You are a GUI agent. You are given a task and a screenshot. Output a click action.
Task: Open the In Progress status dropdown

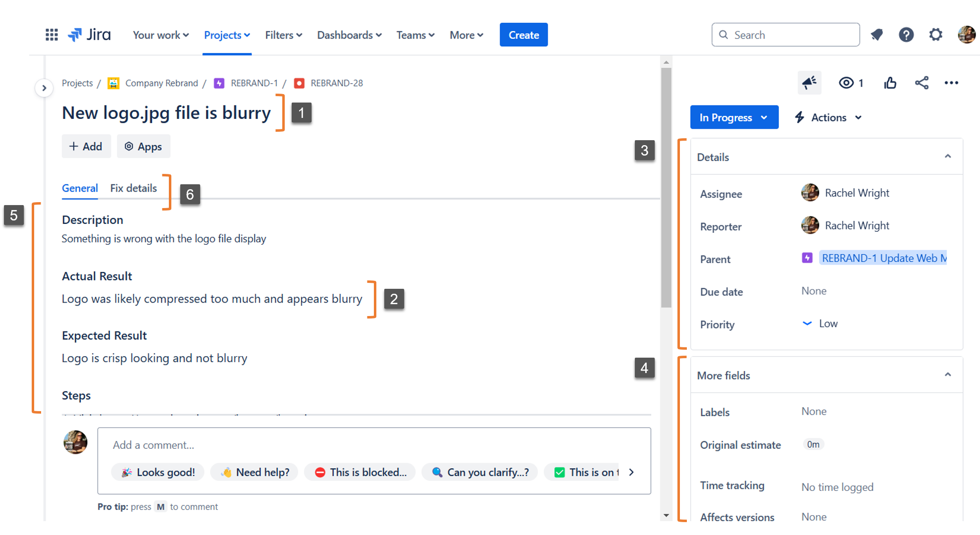click(x=734, y=117)
